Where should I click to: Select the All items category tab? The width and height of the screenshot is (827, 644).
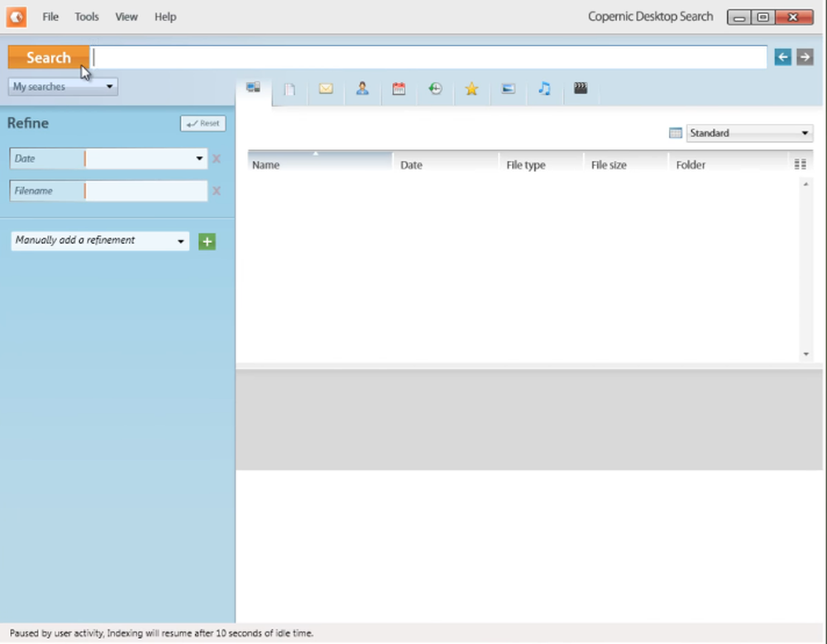pos(254,88)
